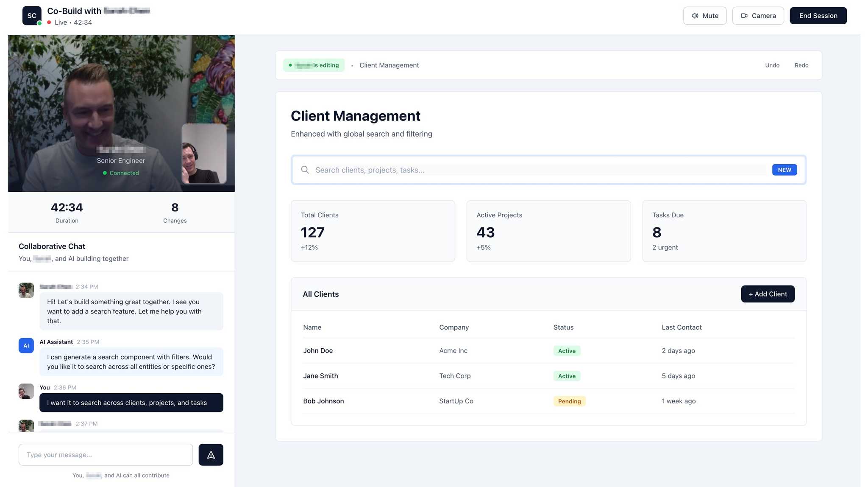The height and width of the screenshot is (487, 868).
Task: Click your avatar beside the 2:36 PM message
Action: 26,391
